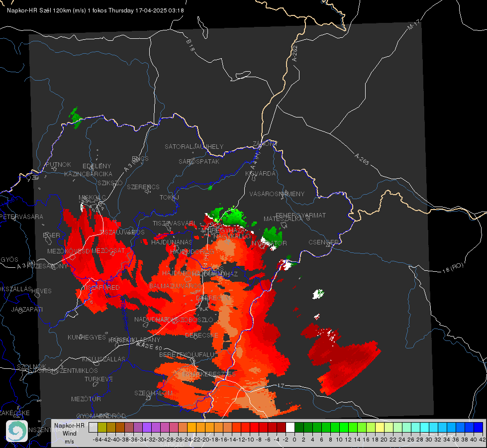Click the EGER city label
The width and height of the screenshot is (487, 448).
point(51,235)
